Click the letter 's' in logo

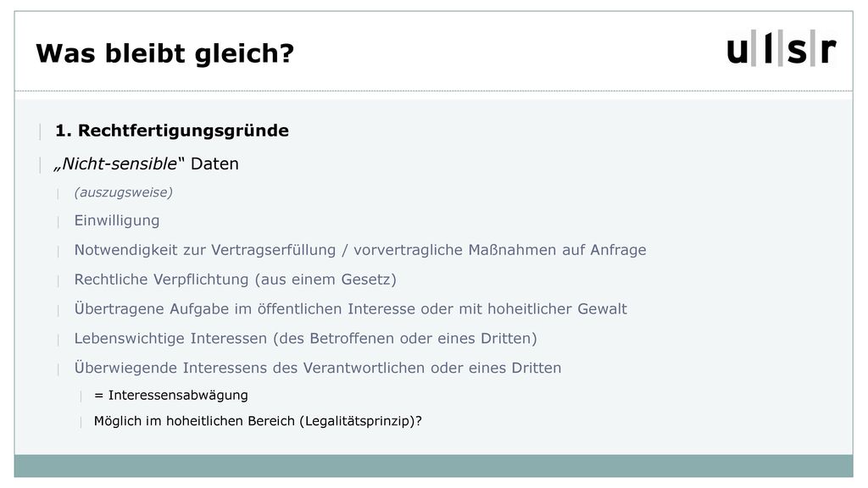(x=797, y=51)
